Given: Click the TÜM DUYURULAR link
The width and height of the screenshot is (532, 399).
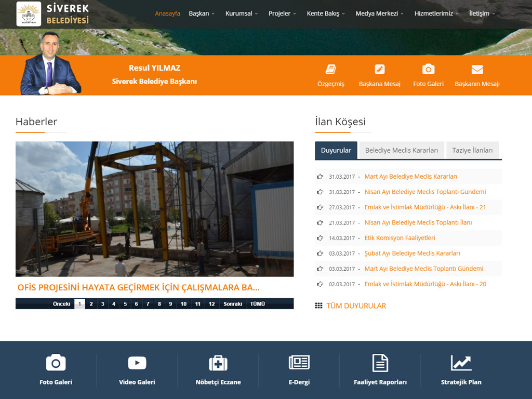Looking at the screenshot, I should (355, 306).
